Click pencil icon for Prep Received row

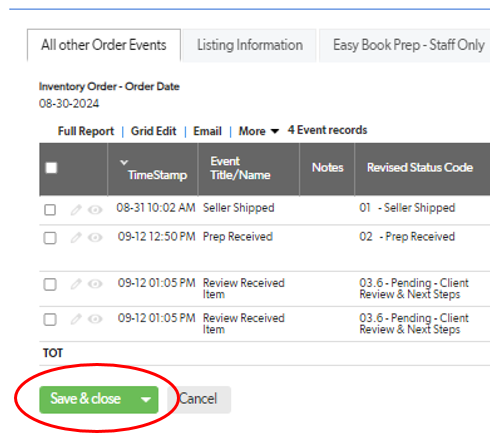(x=76, y=237)
